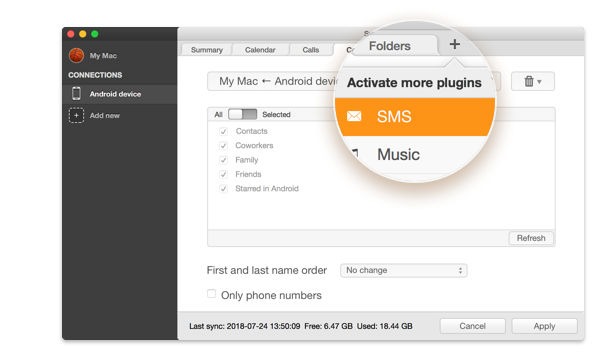
Task: Open the trash button dropdown arrow
Action: (539, 81)
